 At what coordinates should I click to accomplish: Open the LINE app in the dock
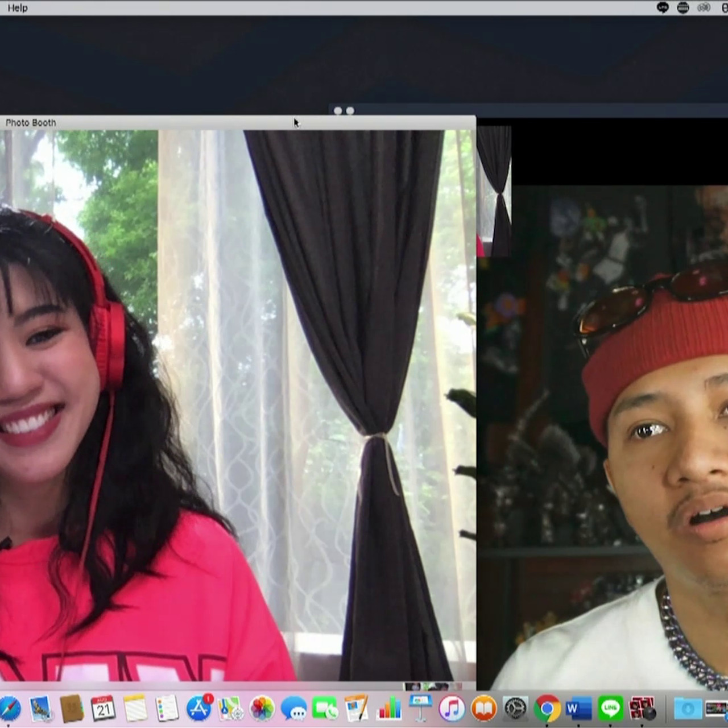point(610,709)
